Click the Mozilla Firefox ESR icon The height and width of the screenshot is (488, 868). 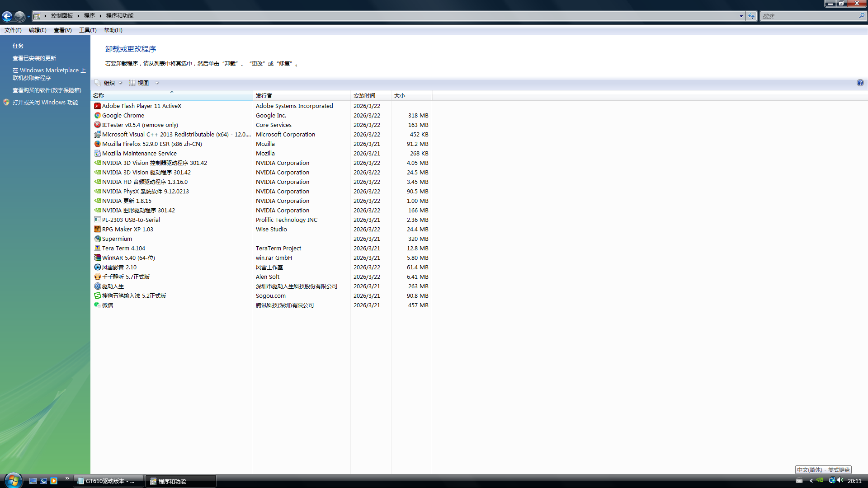coord(97,144)
